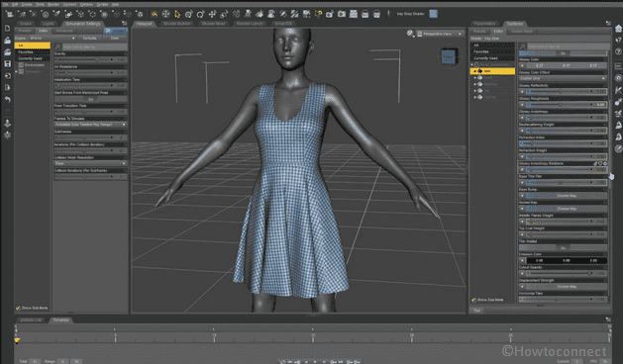Open the Glossy Reflectivity down-arrow menu
Image resolution: width=623 pixels, height=364 pixels.
tap(522, 92)
